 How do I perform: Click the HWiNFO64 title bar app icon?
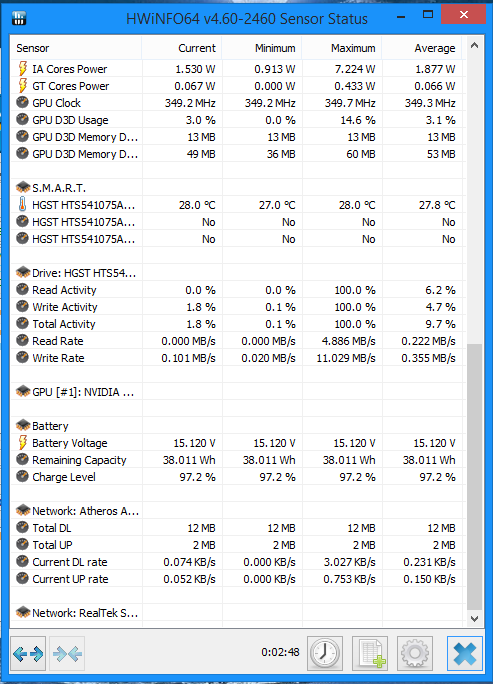pos(19,18)
